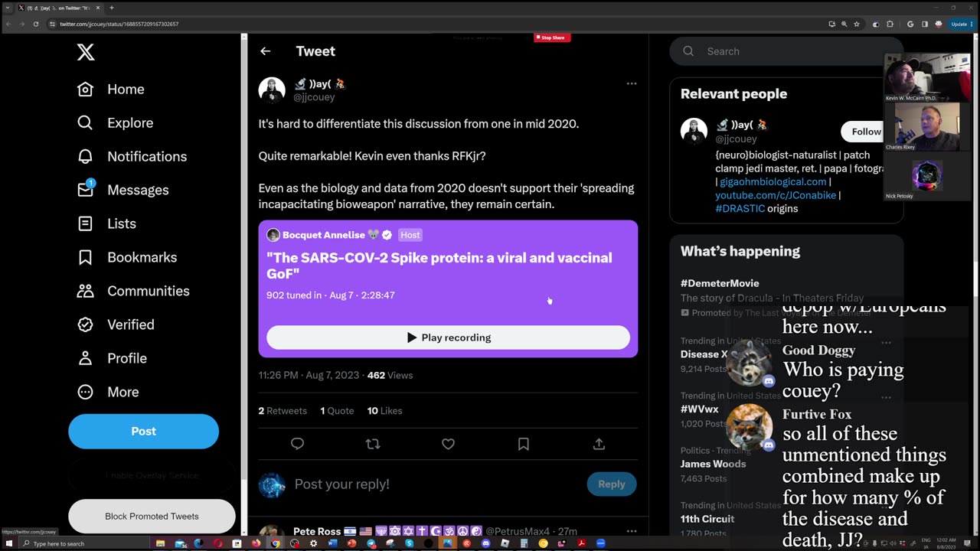Click Windows Start button
Image resolution: width=980 pixels, height=551 pixels.
point(8,543)
